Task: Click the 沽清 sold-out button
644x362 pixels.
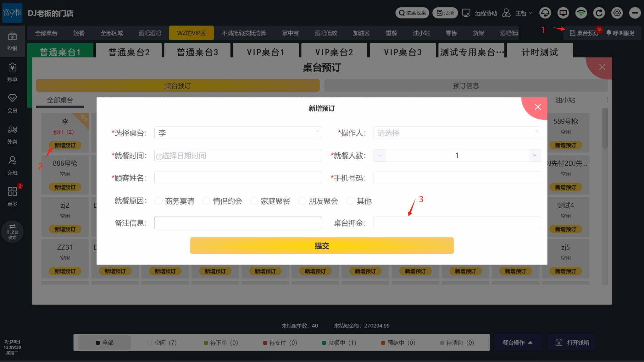Action: click(x=445, y=13)
